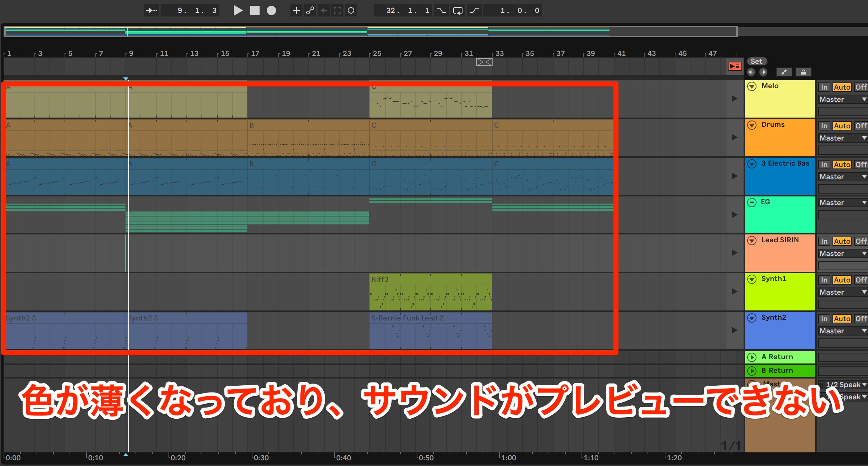Jump to previous locator arrow

751,72
